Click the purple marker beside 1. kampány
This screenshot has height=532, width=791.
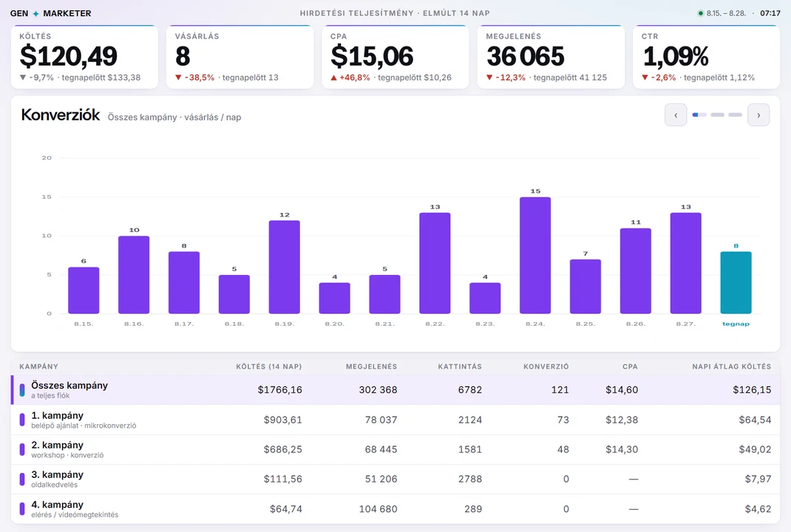pyautogui.click(x=22, y=420)
